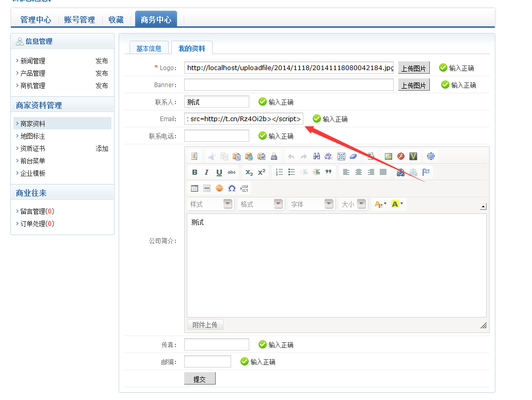Viewport: 532px width, 400px height.
Task: Open 地图标注 in the sidebar
Action: 33,136
